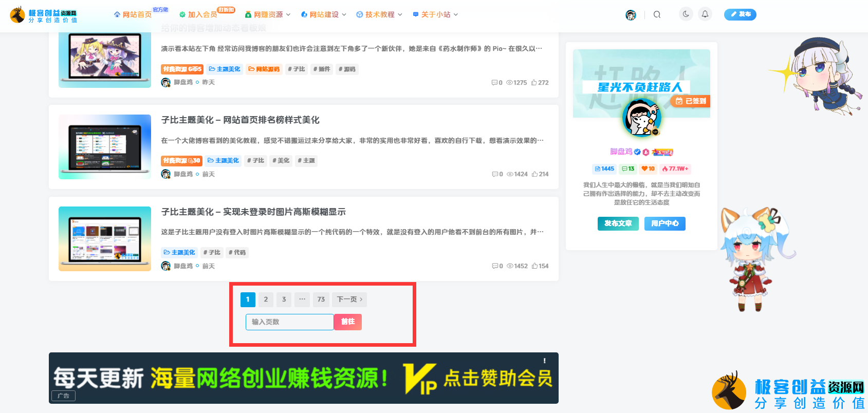Click the # 源码 tag
Screen dimensions: 868x413
tap(347, 69)
